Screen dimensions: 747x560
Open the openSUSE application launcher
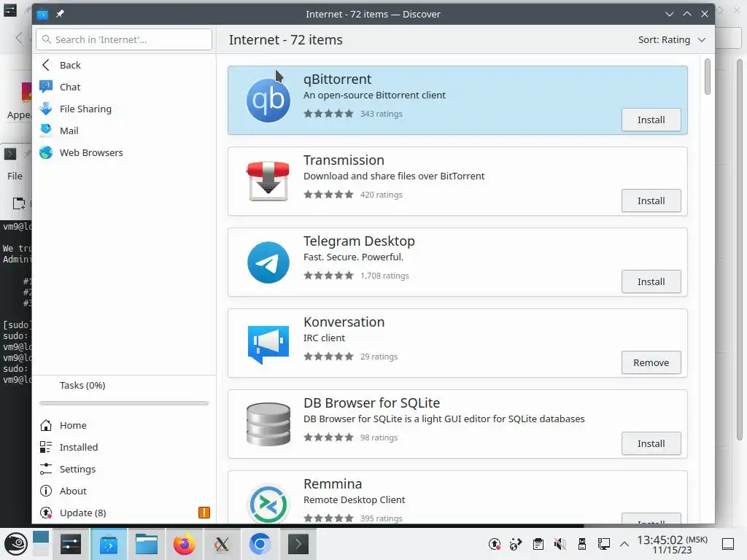(x=16, y=544)
